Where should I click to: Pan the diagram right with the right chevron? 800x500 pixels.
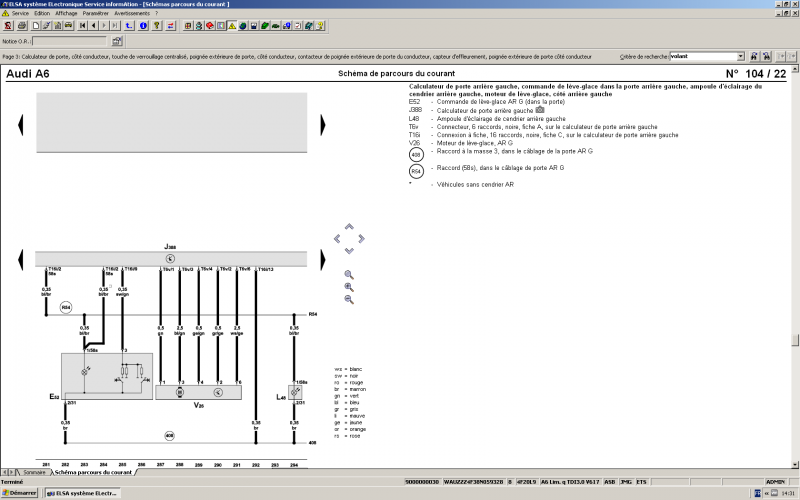point(361,238)
